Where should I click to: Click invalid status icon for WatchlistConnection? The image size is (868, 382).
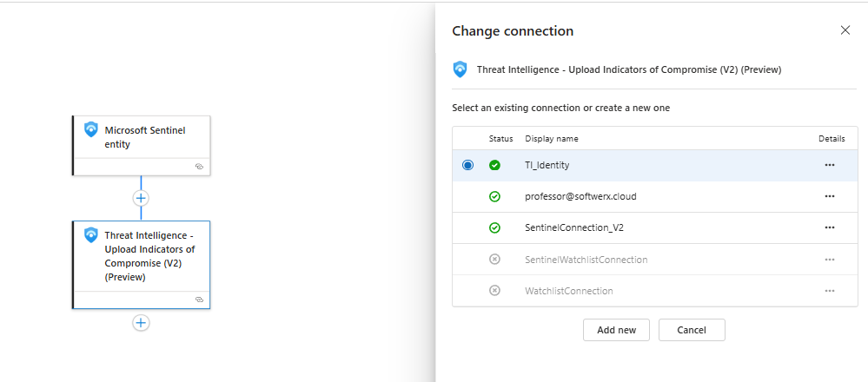click(495, 291)
